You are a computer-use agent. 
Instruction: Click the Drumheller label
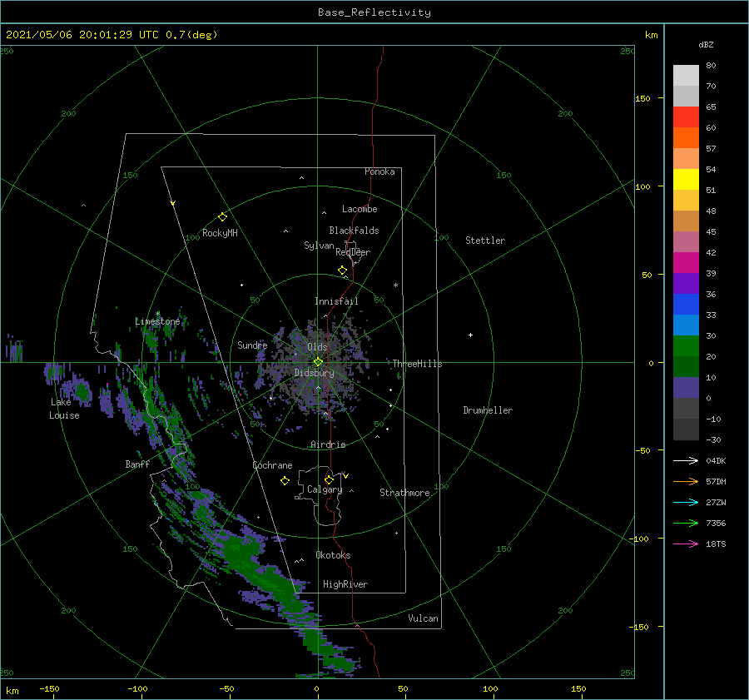pos(488,410)
